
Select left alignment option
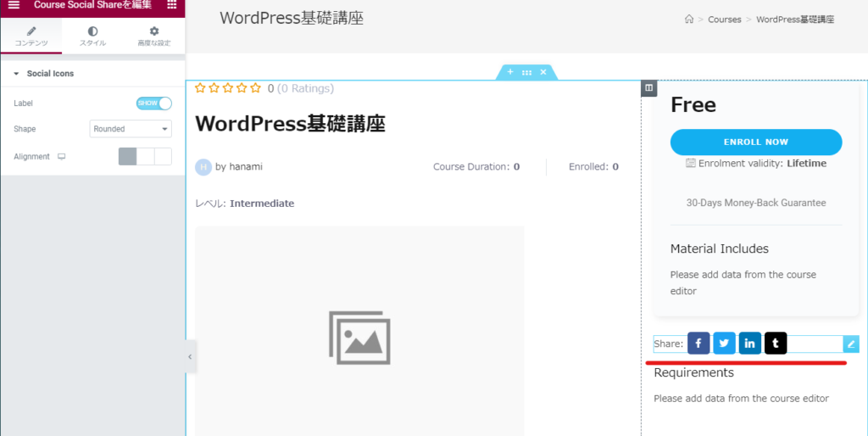[x=127, y=156]
